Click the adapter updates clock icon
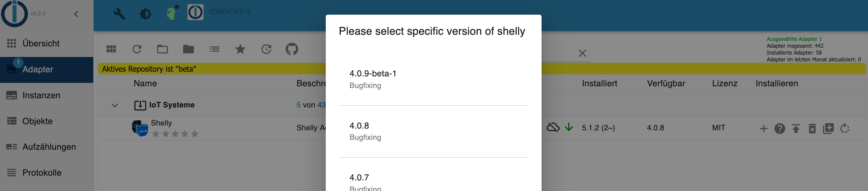Image resolution: width=868 pixels, height=191 pixels. (x=266, y=49)
